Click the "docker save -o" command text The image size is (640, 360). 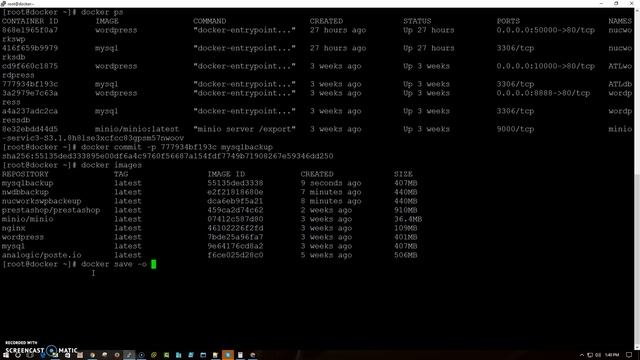114,264
